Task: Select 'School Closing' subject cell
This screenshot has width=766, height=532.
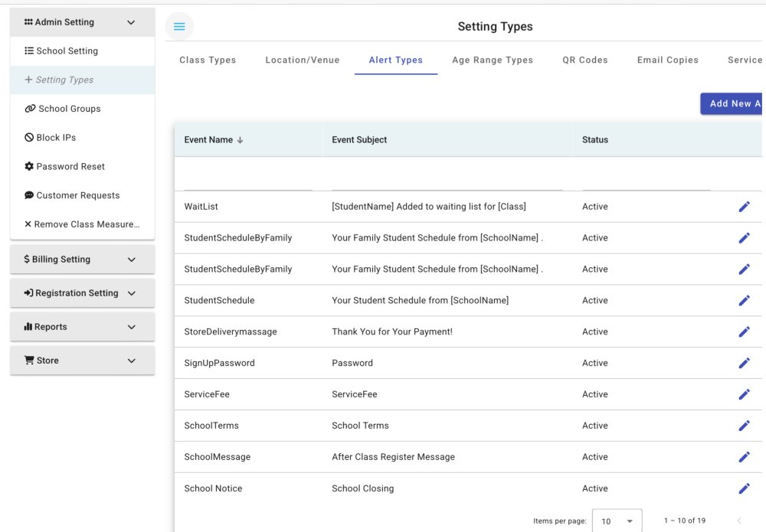Action: [362, 488]
